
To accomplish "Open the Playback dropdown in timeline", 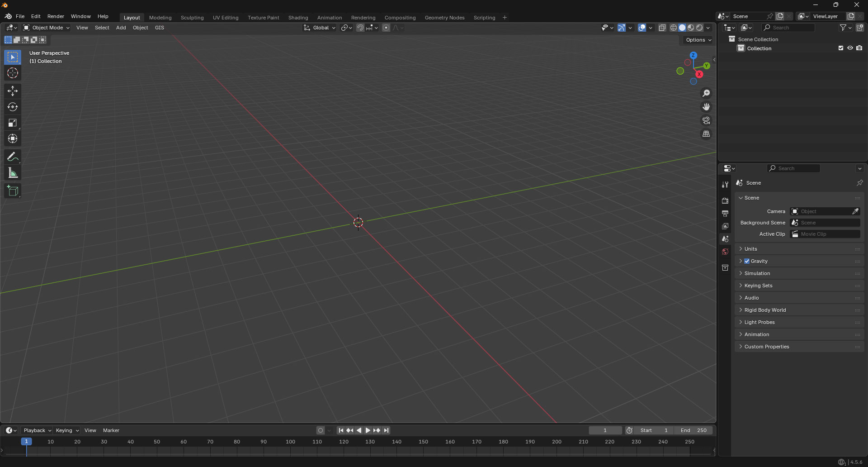I will [37, 430].
